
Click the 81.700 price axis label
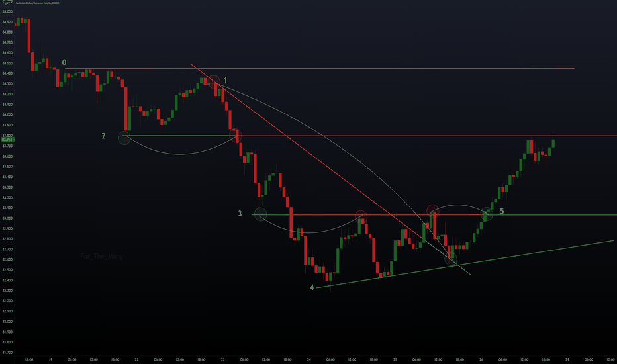pos(7,353)
